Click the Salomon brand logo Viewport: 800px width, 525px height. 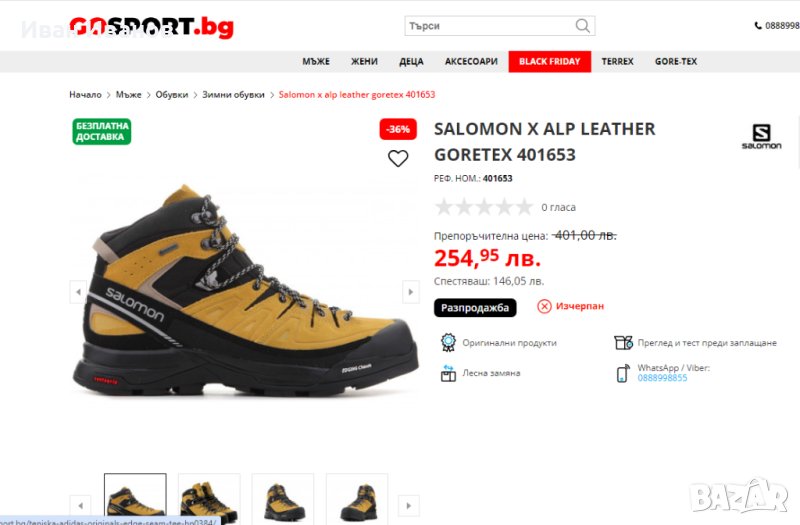coord(761,137)
